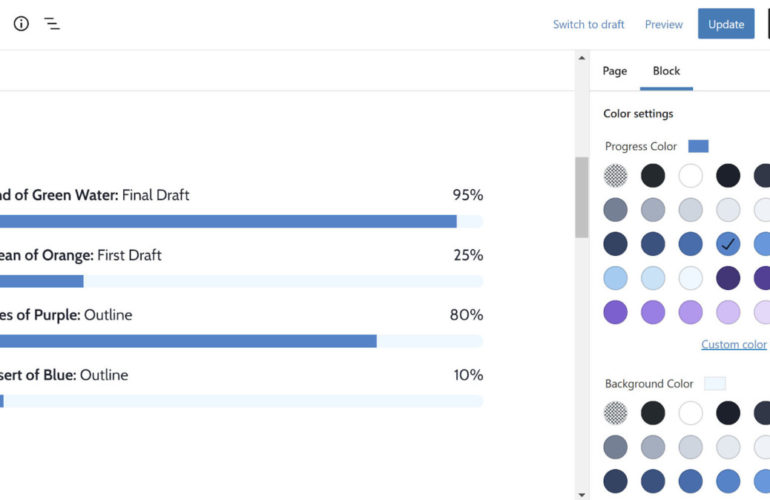Select the checked blue progress color swatch
This screenshot has width=770, height=500.
pos(728,244)
